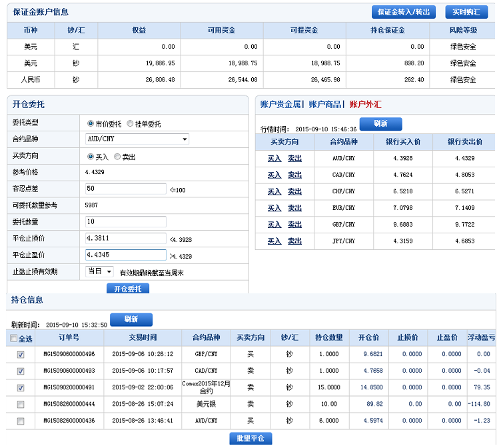Click the 5987 available quantity value
The image size is (499, 448).
coord(91,205)
